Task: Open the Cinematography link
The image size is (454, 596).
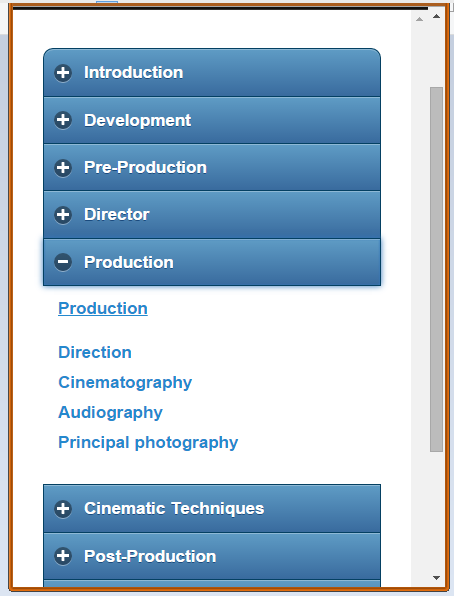Action: [x=125, y=383]
